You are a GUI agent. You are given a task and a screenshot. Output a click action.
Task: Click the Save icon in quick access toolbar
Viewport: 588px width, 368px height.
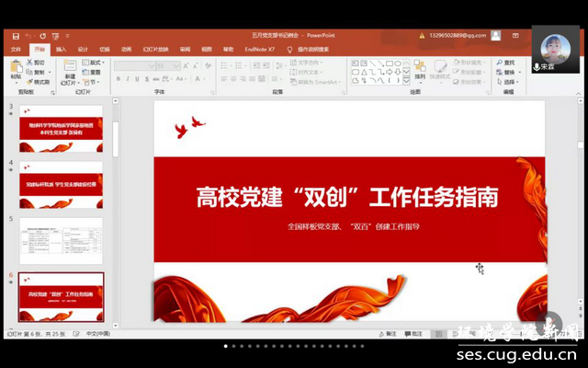15,35
